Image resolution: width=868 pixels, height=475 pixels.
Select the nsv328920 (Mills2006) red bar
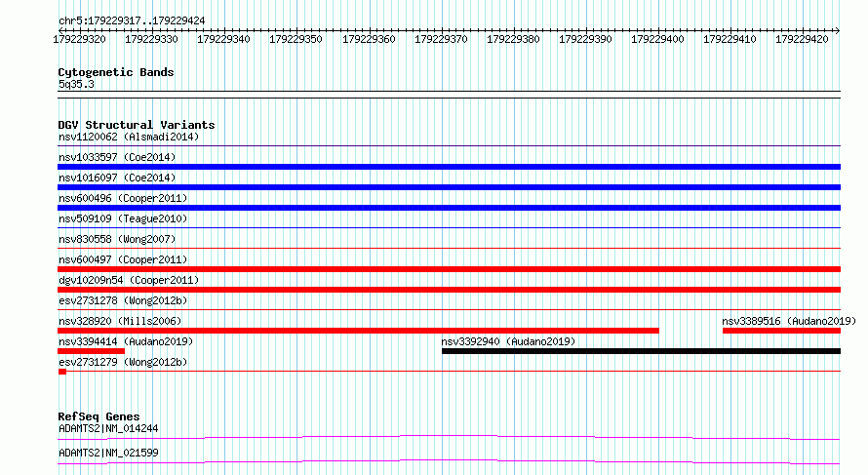pos(358,331)
